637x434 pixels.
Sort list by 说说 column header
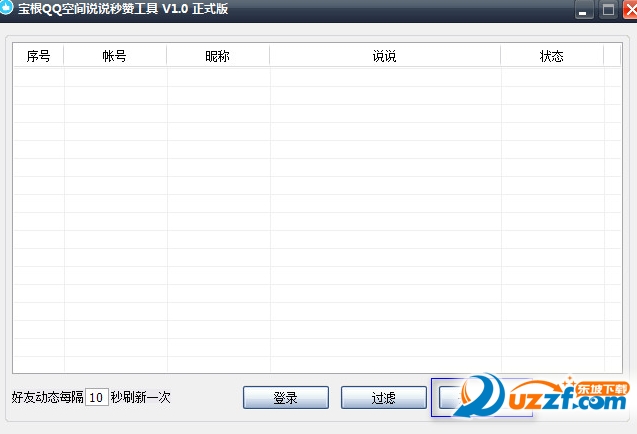(384, 56)
